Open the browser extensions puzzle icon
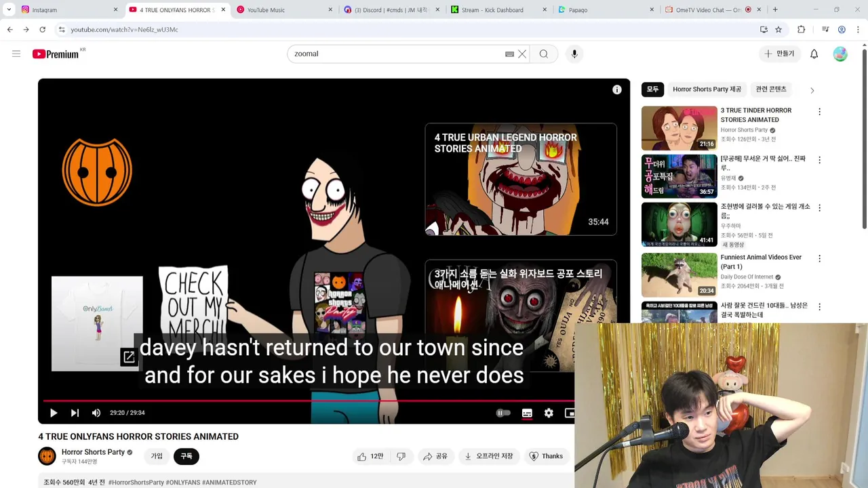 point(802,30)
